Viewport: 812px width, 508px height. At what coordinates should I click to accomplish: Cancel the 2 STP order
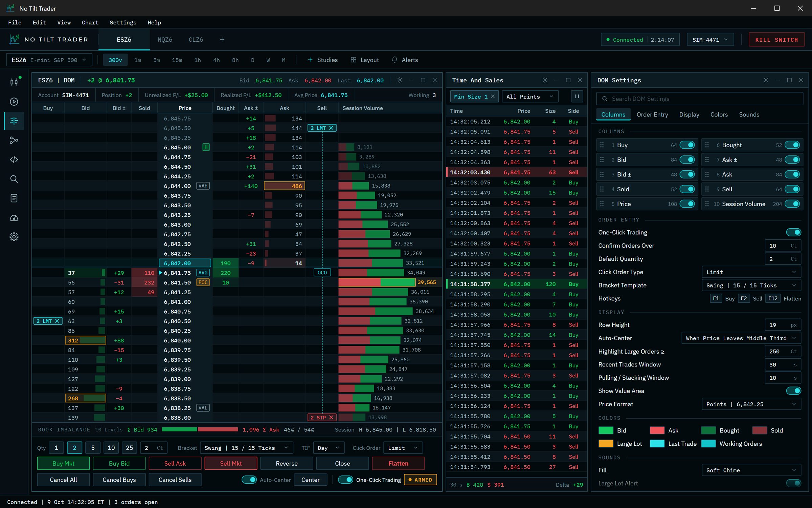pos(331,418)
